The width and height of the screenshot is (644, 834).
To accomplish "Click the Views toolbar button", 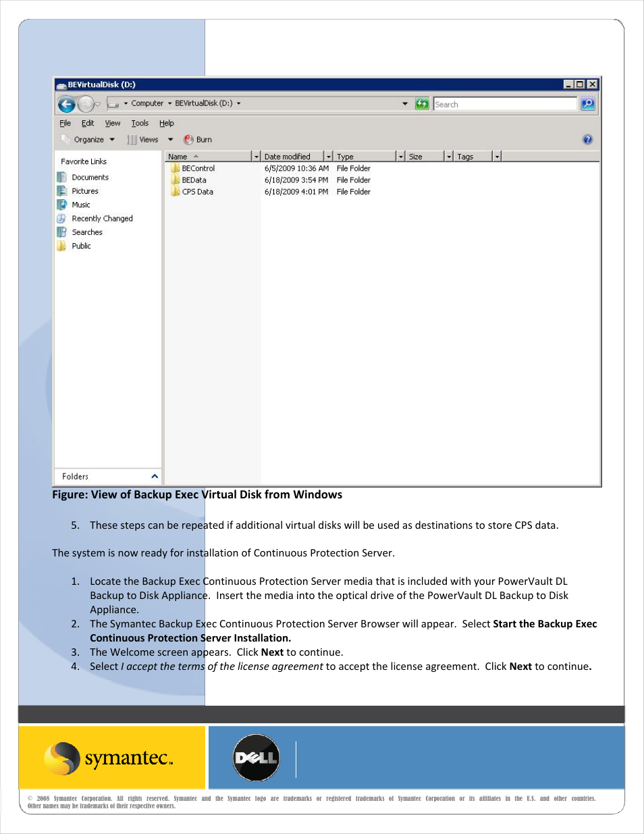I will (x=143, y=140).
